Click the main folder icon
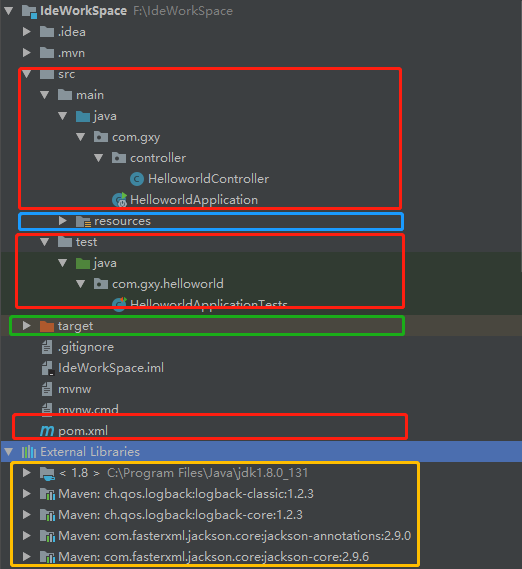522x569 pixels. click(x=65, y=95)
